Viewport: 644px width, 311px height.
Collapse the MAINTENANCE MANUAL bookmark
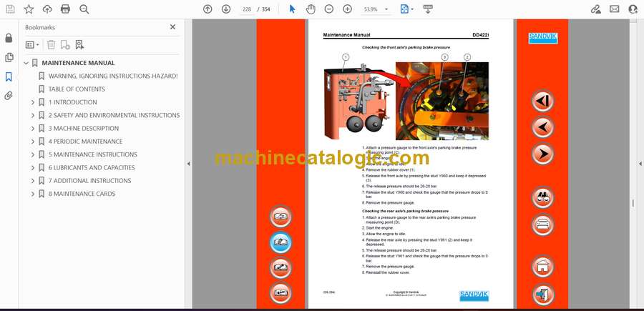click(26, 63)
